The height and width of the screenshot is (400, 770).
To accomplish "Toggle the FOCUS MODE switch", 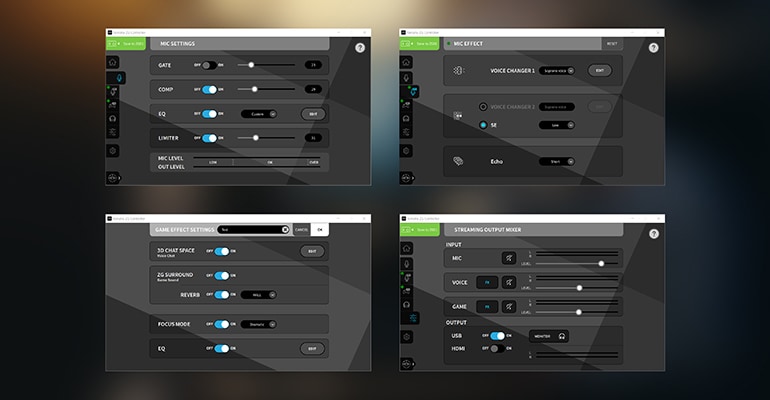I will tap(221, 324).
